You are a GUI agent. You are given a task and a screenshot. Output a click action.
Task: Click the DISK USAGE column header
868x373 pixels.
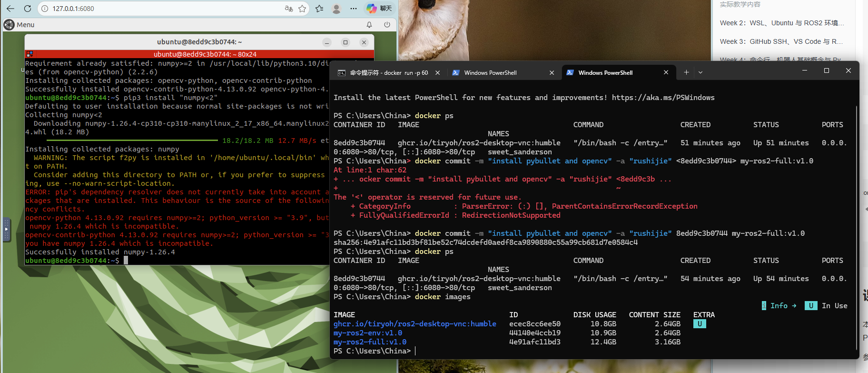click(595, 315)
